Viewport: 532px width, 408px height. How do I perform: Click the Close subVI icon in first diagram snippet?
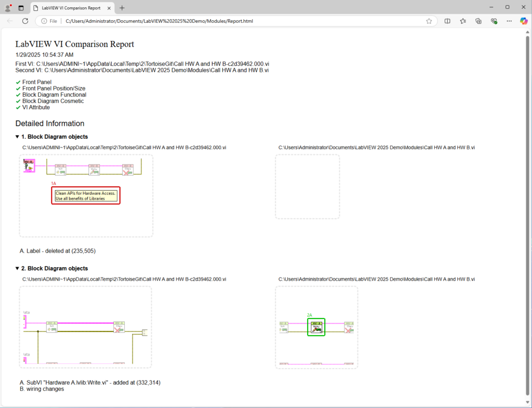click(x=128, y=169)
